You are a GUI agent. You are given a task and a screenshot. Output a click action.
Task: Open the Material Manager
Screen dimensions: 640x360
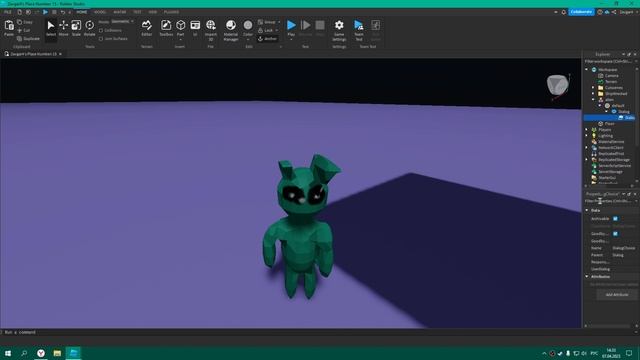(231, 29)
